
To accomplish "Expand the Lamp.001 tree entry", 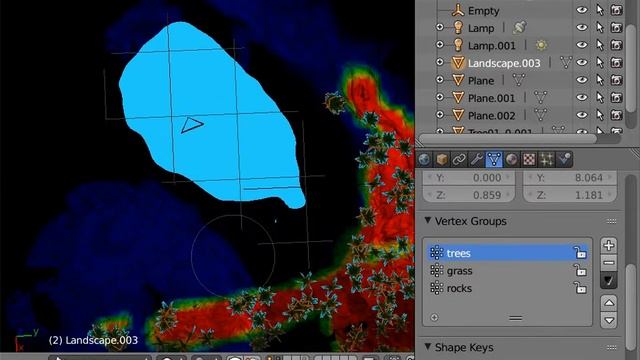I will coord(440,45).
